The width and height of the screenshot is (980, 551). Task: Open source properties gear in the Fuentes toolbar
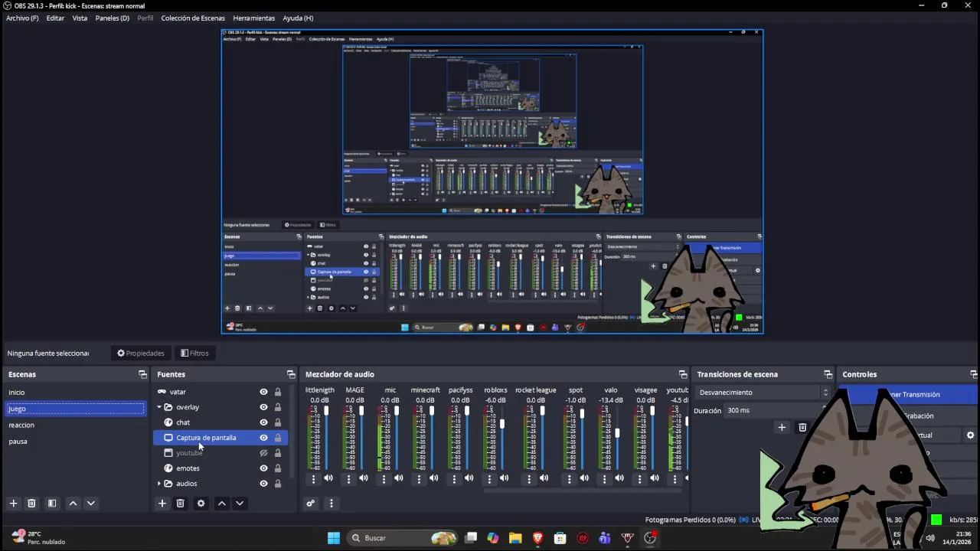click(201, 504)
